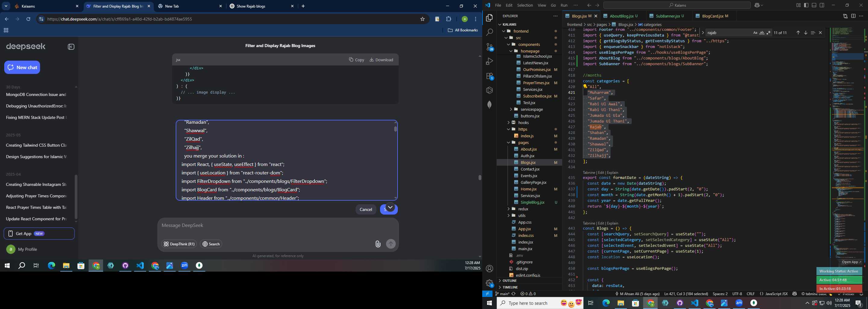Open the Selection menu in VS Code

pos(525,5)
